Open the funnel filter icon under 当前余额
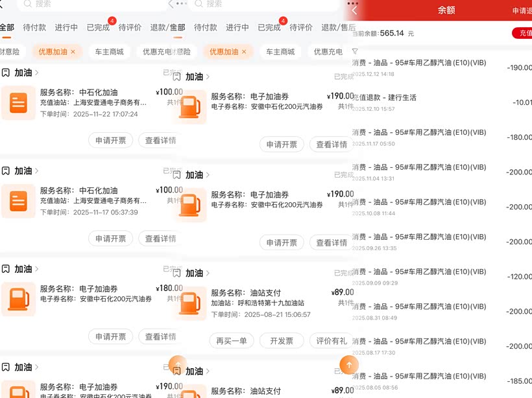This screenshot has height=398, width=532. click(355, 51)
